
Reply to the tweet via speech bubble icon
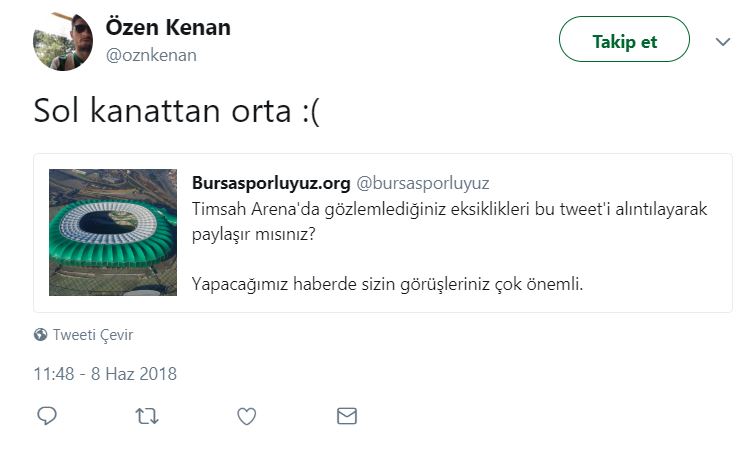[46, 416]
